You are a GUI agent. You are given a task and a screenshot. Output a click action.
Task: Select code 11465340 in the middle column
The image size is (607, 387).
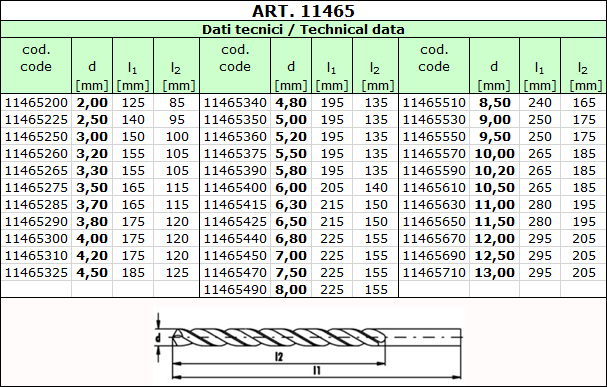coord(235,103)
